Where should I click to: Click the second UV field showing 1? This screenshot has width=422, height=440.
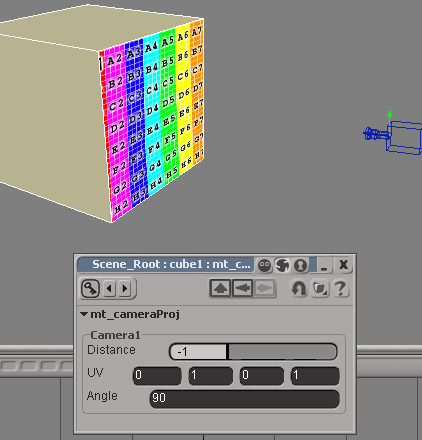(x=211, y=376)
